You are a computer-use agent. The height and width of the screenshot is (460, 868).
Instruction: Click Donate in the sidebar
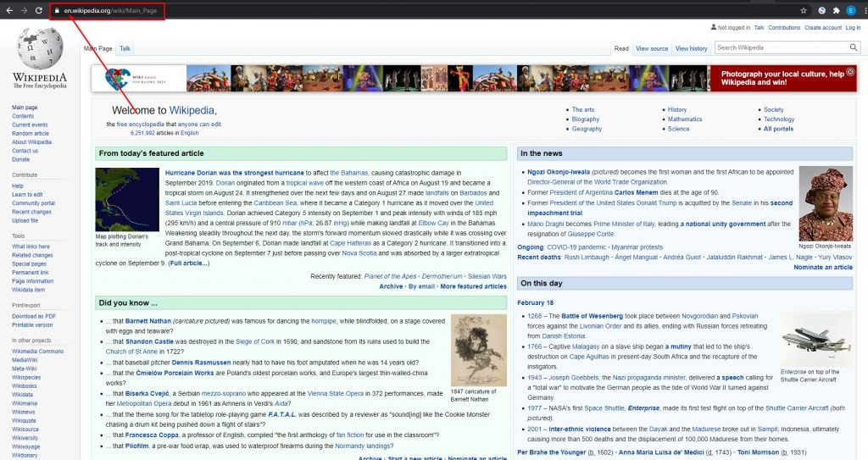click(x=21, y=159)
